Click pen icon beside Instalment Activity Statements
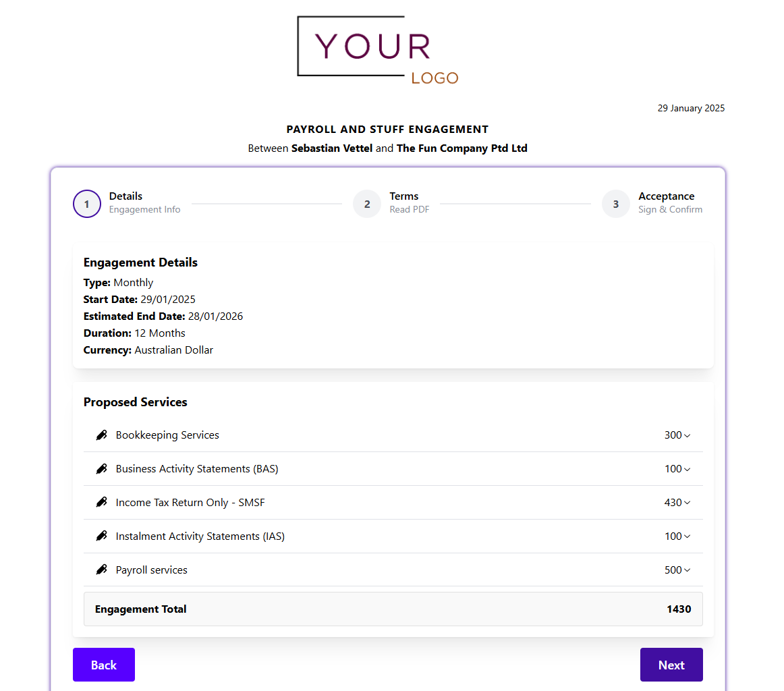The image size is (784, 691). (102, 536)
